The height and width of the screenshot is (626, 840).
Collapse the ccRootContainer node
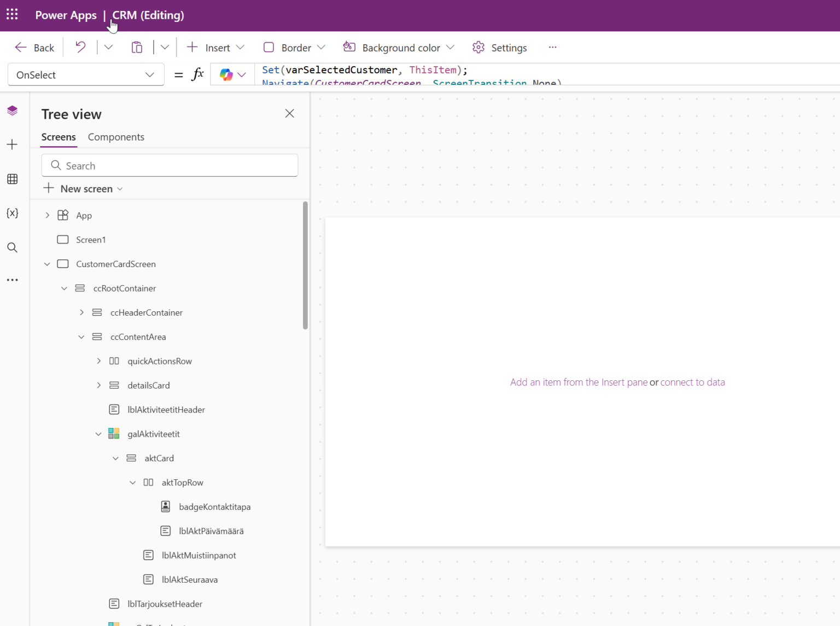[x=64, y=288]
